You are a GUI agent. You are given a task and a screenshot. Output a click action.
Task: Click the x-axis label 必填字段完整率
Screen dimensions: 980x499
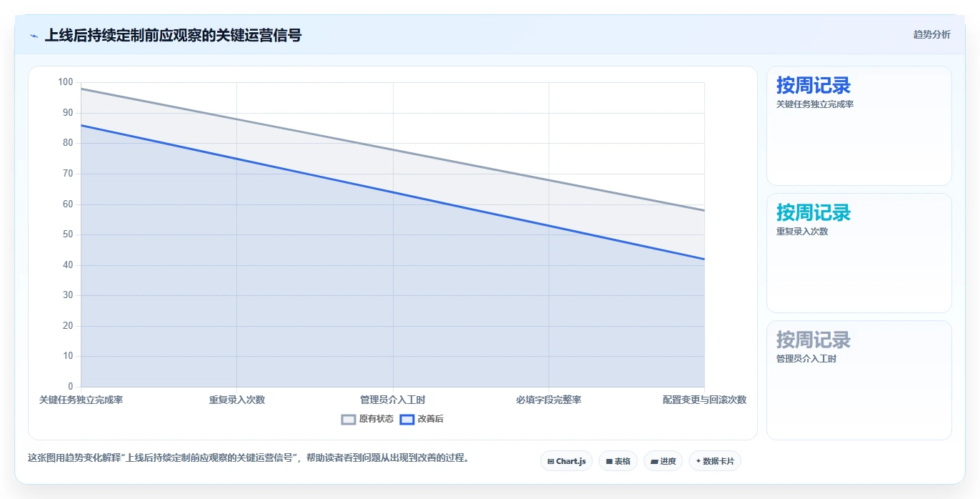549,400
